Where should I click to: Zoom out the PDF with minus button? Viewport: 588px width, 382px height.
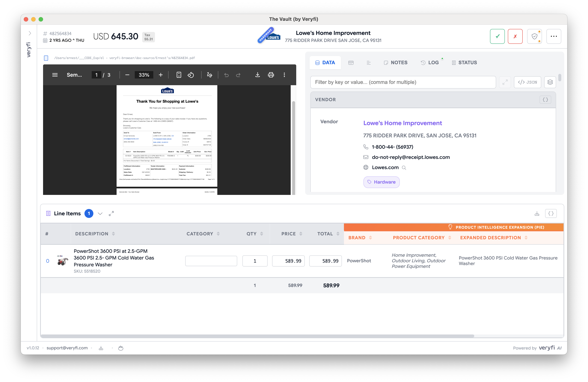pos(127,75)
